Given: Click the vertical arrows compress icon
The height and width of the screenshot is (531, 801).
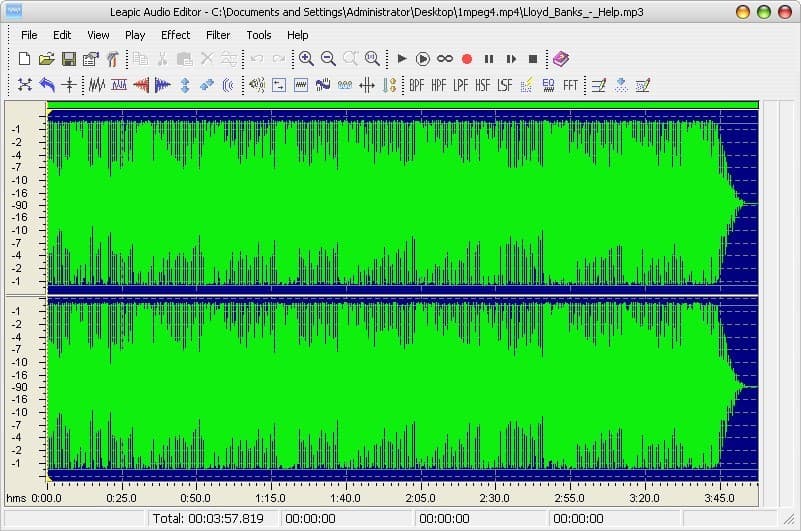Looking at the screenshot, I should [69, 85].
